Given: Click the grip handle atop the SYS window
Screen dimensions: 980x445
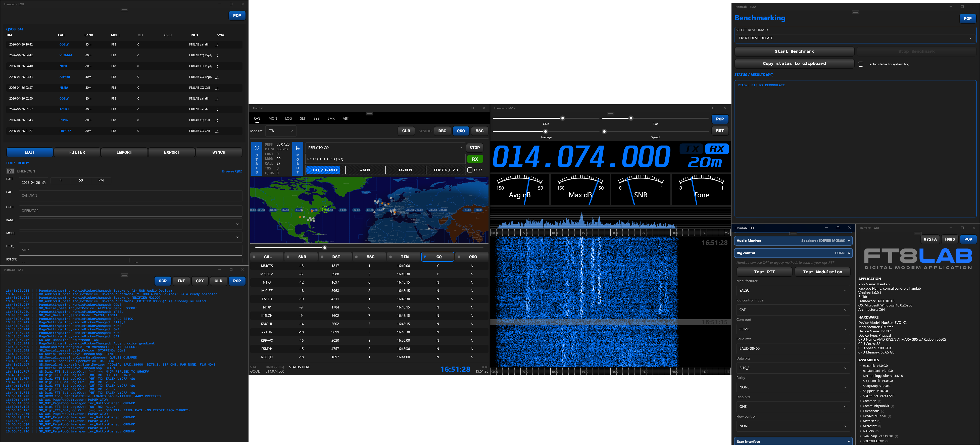Looking at the screenshot, I should [124, 275].
